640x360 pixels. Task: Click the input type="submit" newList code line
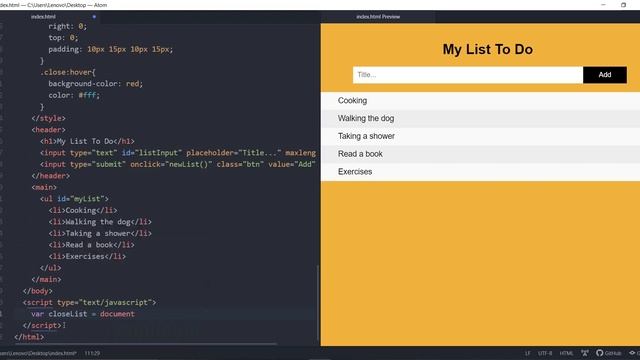click(x=178, y=164)
